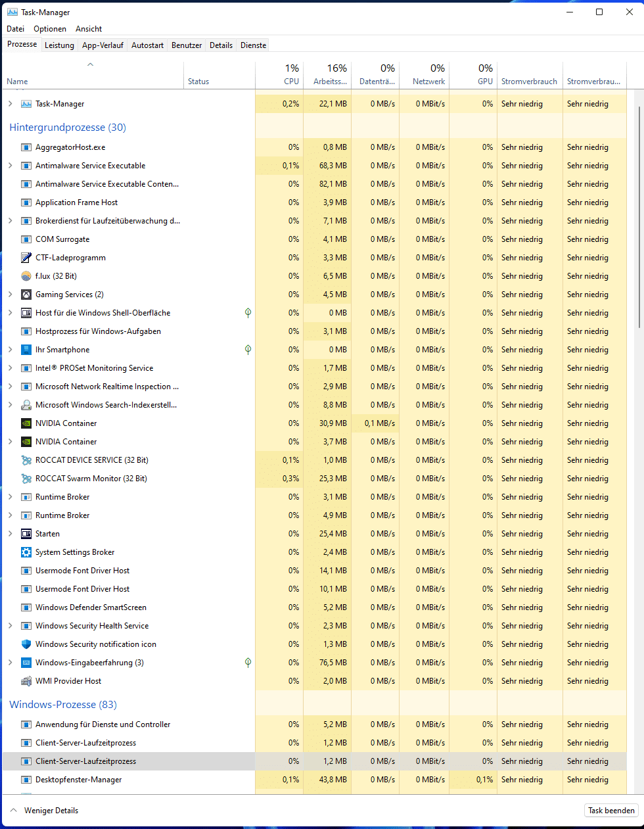Switch to the Autostart tab
Viewport: 644px width, 829px height.
pyautogui.click(x=147, y=45)
